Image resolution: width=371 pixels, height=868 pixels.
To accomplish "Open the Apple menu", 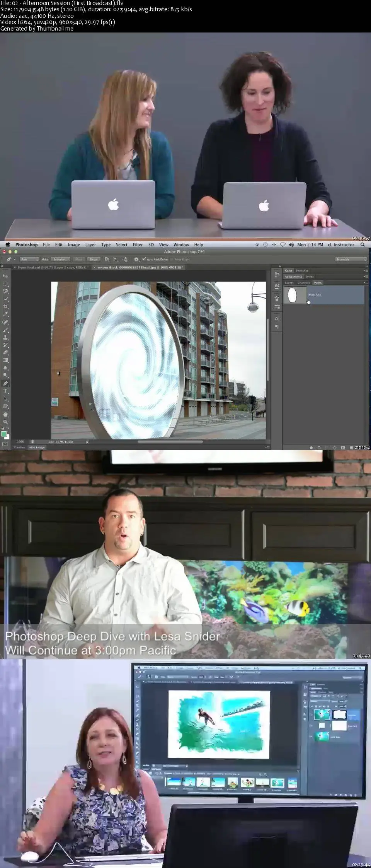I will tap(7, 244).
